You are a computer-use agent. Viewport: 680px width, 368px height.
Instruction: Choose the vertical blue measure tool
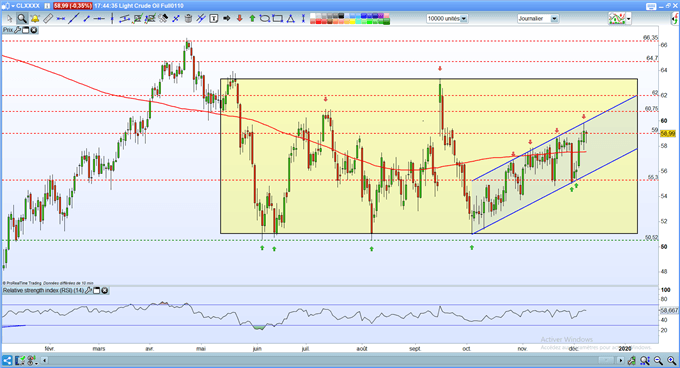[303, 19]
